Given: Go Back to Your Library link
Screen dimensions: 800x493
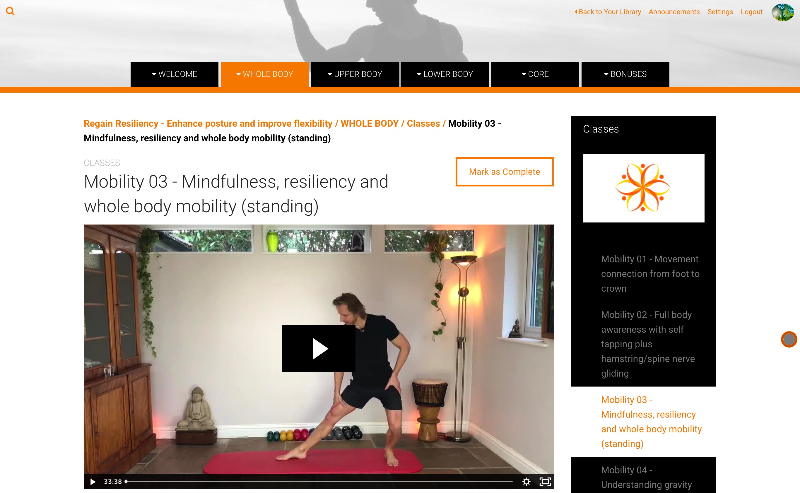Looking at the screenshot, I should pos(608,11).
